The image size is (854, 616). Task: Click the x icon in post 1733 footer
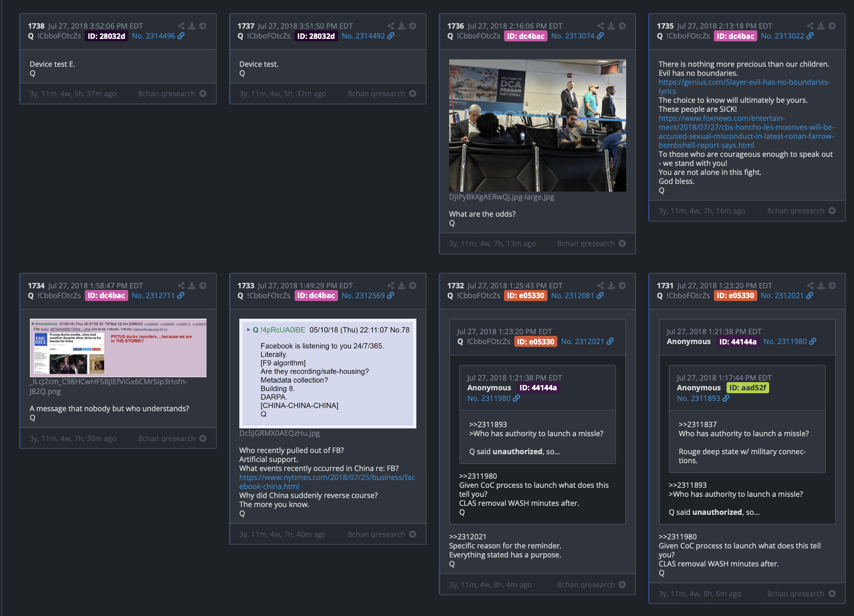413,534
